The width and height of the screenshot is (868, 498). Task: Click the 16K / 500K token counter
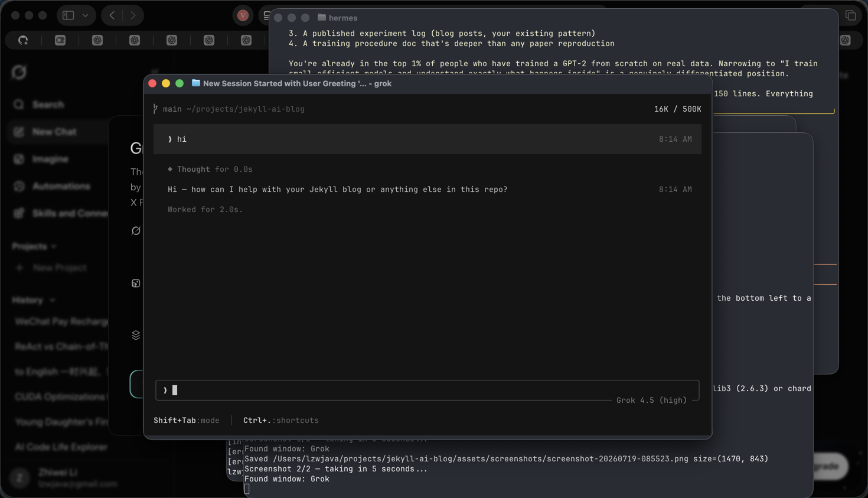(678, 109)
